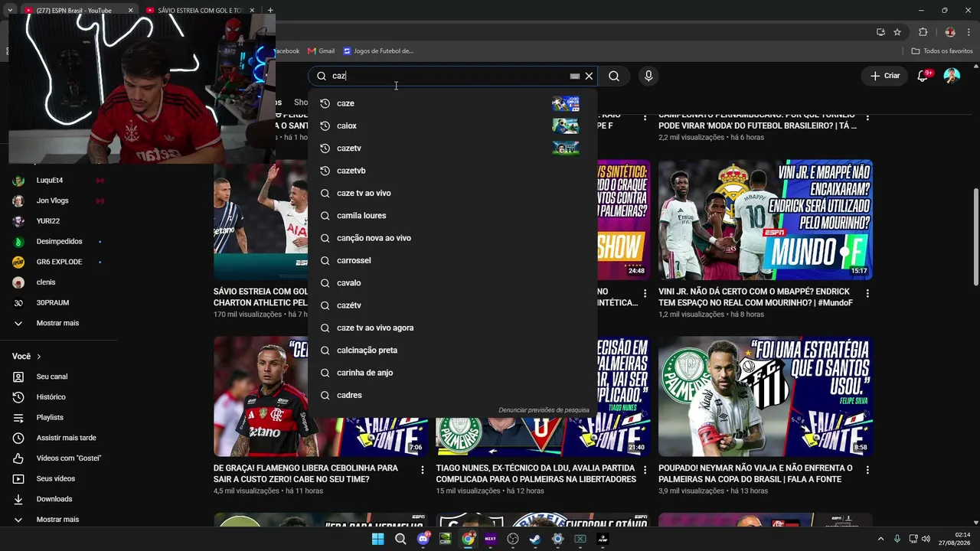The image size is (980, 551).
Task: Close the ESPN Brasil YouTube tab
Action: tap(130, 10)
